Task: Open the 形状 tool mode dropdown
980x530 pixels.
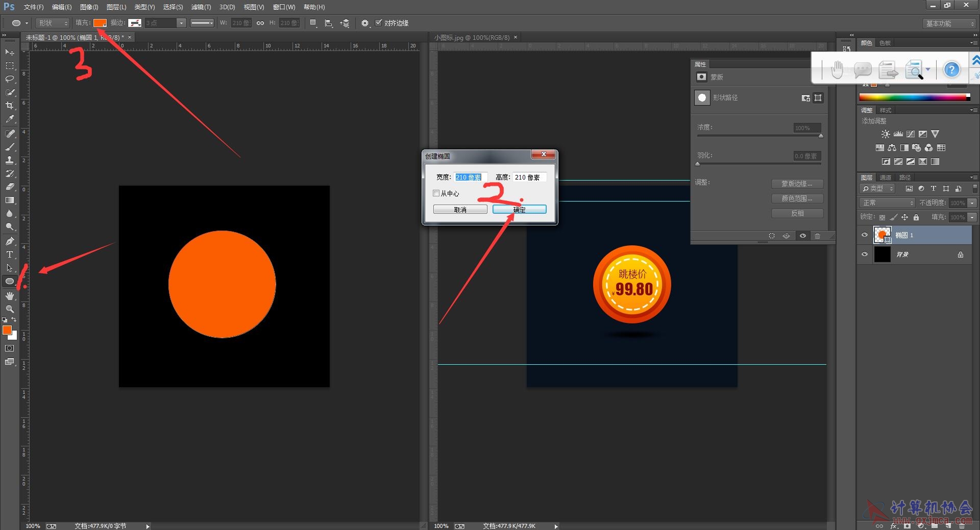Action: [53, 23]
